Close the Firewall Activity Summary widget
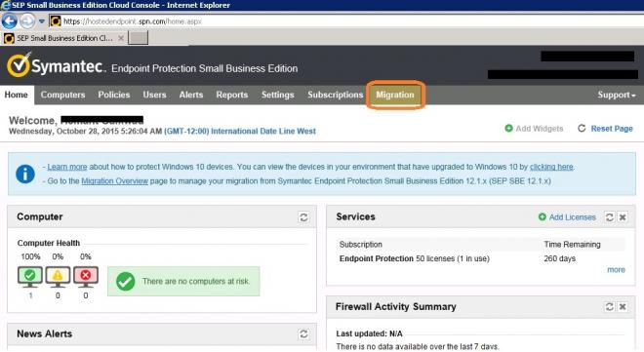Image resolution: width=644 pixels, height=352 pixels. click(623, 306)
